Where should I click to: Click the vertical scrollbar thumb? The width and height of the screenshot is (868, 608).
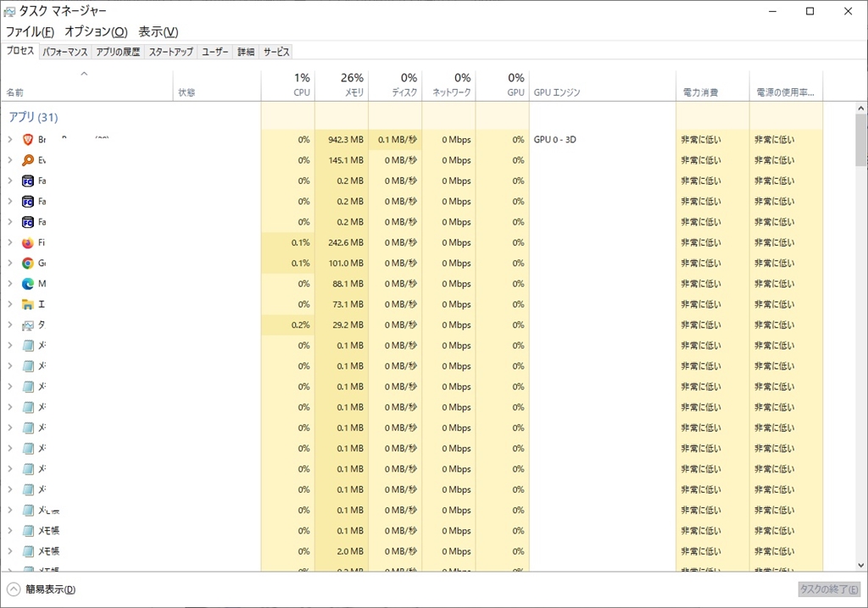[x=861, y=140]
